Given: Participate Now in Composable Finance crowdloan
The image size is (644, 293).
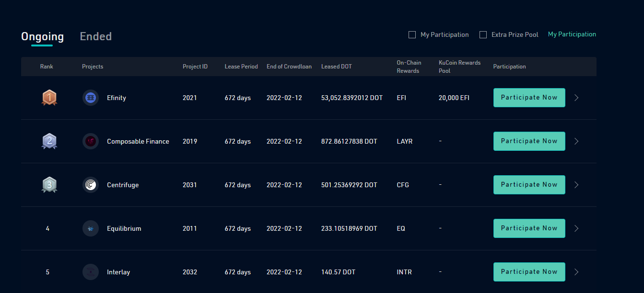Looking at the screenshot, I should [529, 141].
